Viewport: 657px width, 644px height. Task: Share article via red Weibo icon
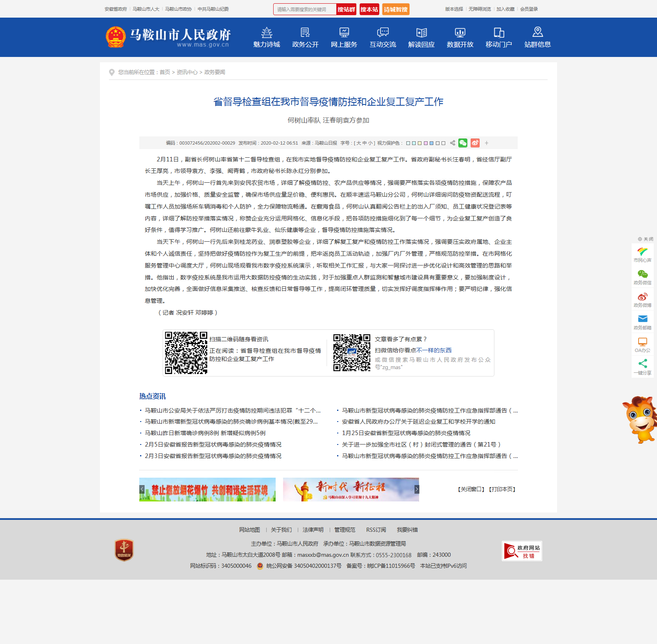475,143
